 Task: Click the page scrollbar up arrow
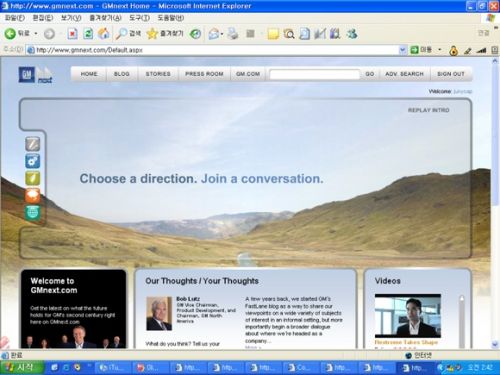point(495,61)
